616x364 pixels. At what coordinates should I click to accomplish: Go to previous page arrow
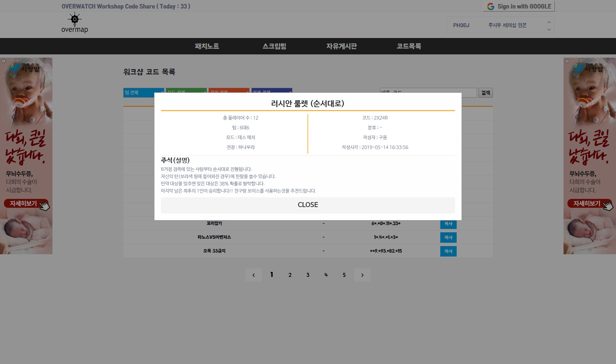coord(254,275)
